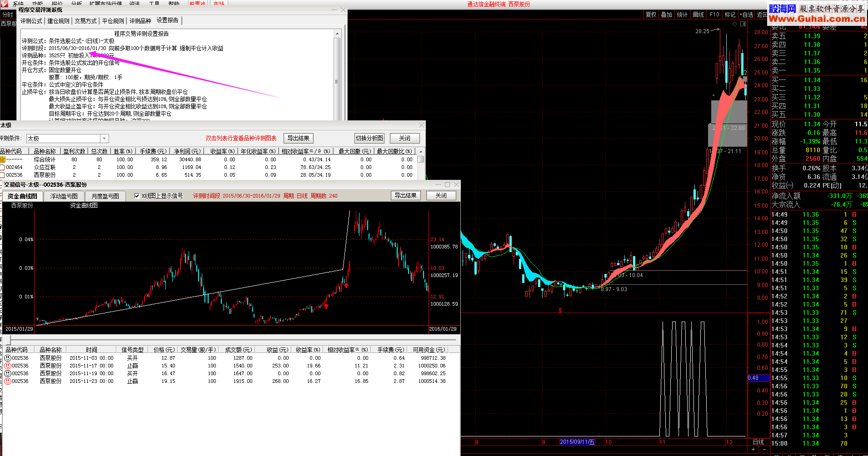This screenshot has height=456, width=868.
Task: Maximize the 交易信号 window
Action: point(447,184)
